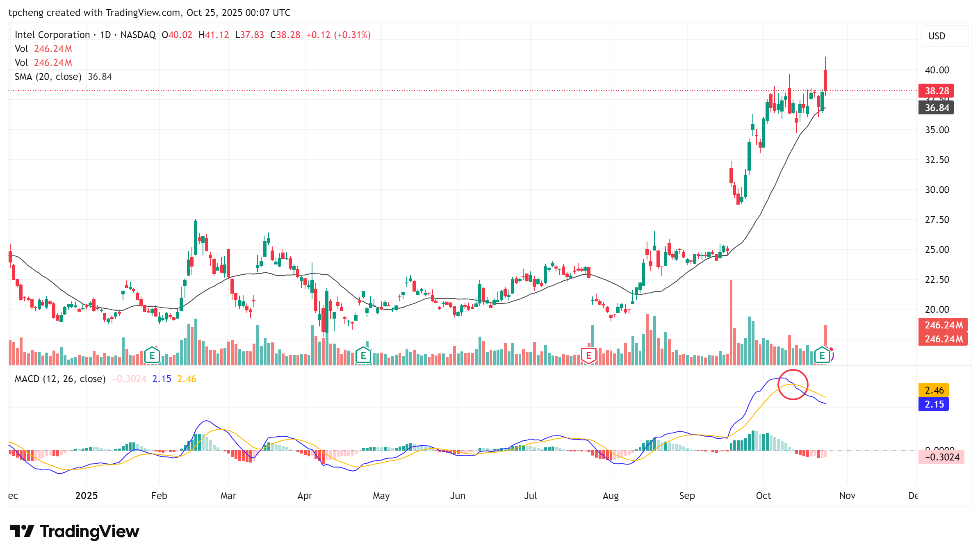Click the upper 246.24M volume label
The width and height of the screenshot is (980, 556).
click(943, 325)
